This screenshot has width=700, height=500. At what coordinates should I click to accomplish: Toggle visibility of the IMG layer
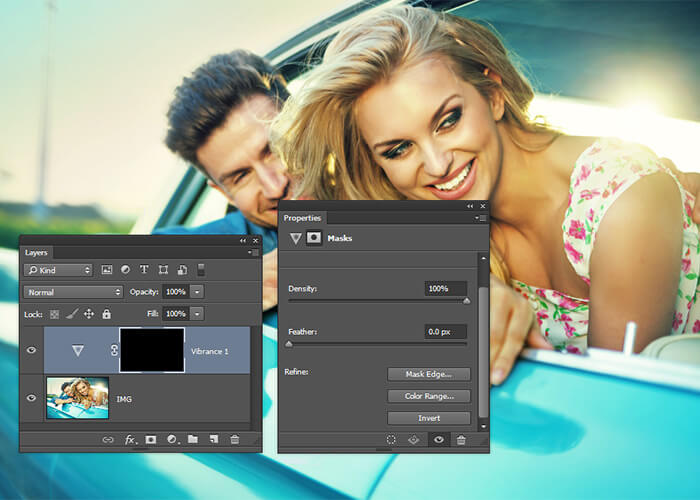31,398
